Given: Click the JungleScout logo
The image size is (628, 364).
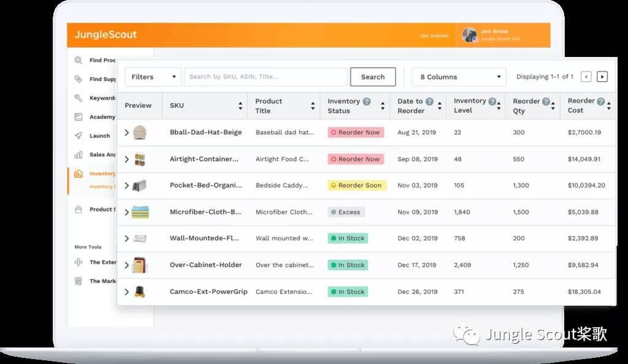Looking at the screenshot, I should pyautogui.click(x=105, y=35).
